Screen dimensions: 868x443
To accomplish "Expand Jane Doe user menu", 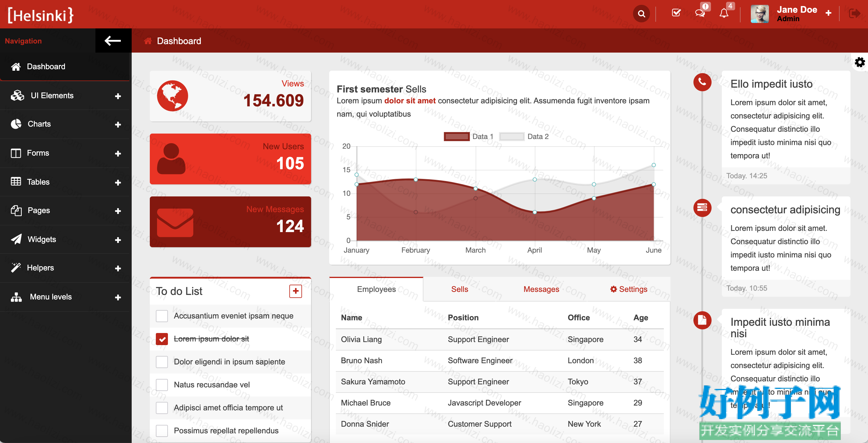I will 828,13.
